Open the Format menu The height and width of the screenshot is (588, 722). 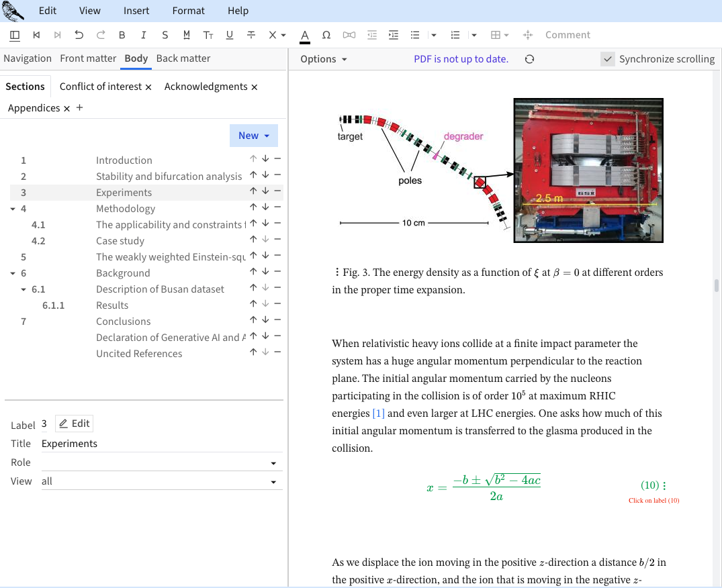click(188, 11)
